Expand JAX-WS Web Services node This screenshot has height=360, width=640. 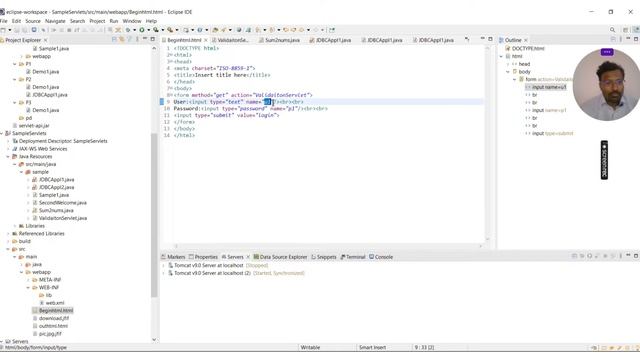8,149
